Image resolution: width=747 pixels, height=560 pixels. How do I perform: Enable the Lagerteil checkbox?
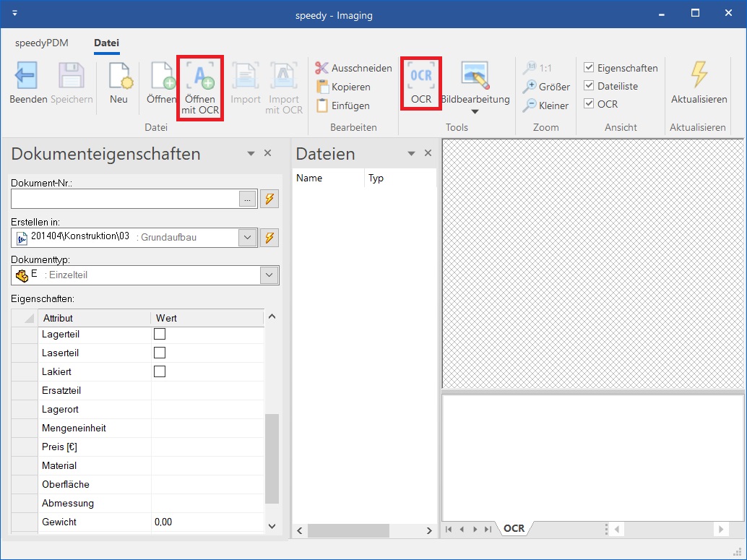(160, 334)
